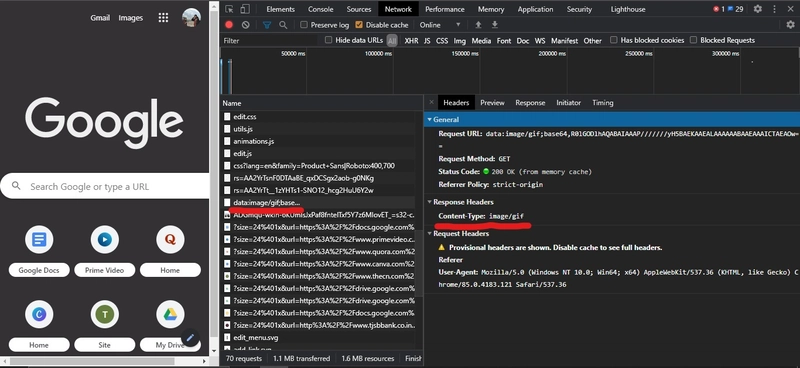The height and width of the screenshot is (368, 800).
Task: Switch to the Elements panel
Action: pos(281,9)
